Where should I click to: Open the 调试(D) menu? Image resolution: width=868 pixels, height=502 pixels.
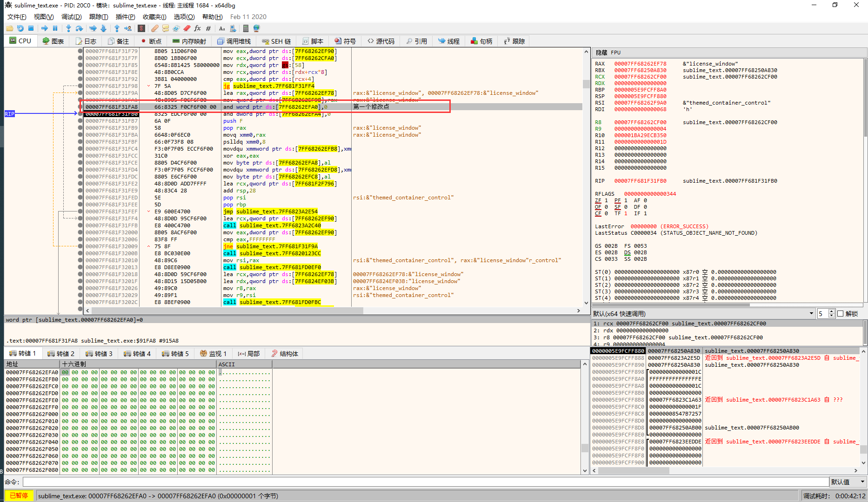click(71, 17)
